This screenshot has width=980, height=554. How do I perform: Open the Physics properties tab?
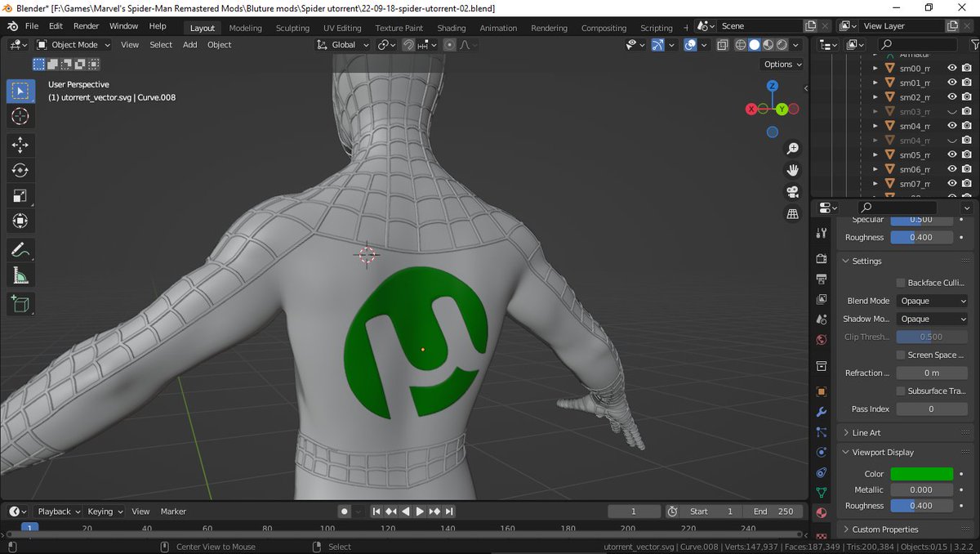point(822,452)
